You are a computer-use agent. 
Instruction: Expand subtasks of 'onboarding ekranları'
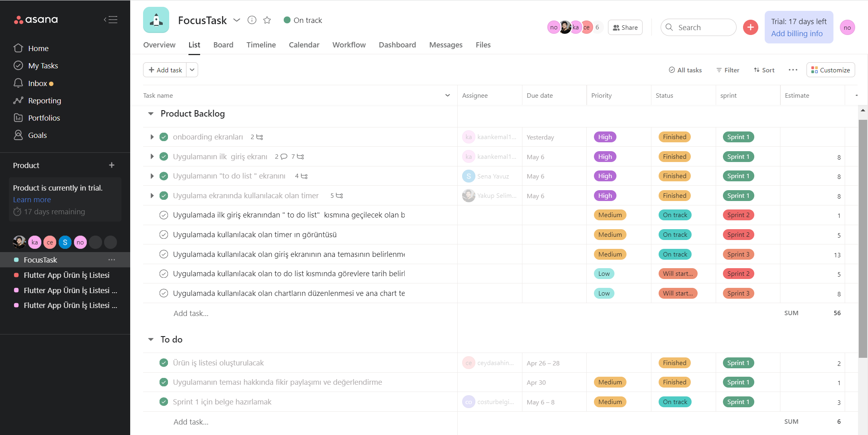152,137
